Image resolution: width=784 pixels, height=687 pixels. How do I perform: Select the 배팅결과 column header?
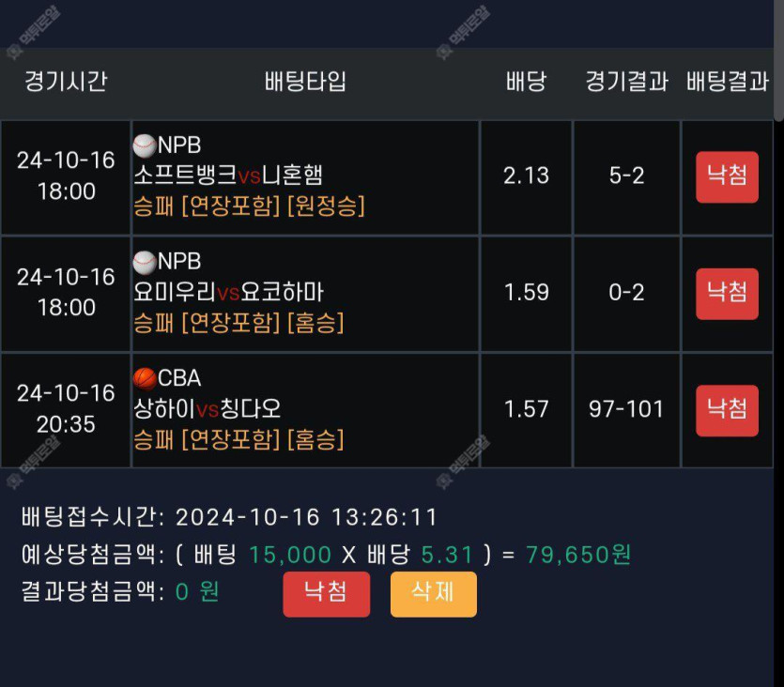(x=728, y=81)
